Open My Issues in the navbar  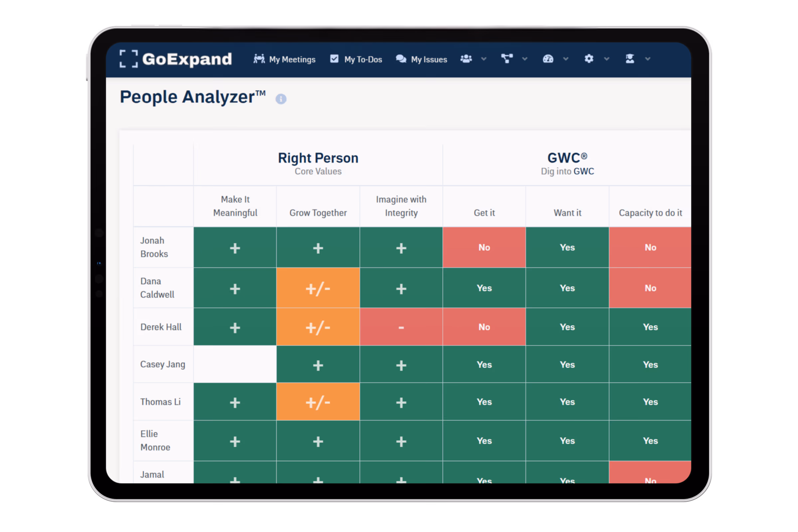(421, 60)
